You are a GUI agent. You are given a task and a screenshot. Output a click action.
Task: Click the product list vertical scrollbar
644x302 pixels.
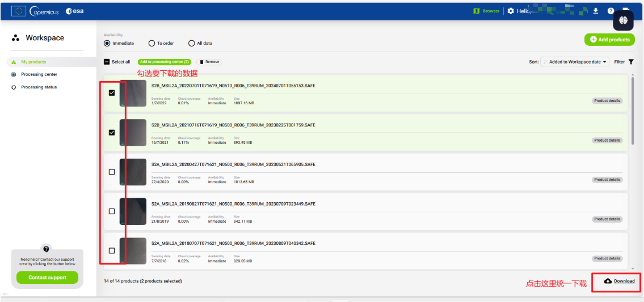(x=633, y=111)
